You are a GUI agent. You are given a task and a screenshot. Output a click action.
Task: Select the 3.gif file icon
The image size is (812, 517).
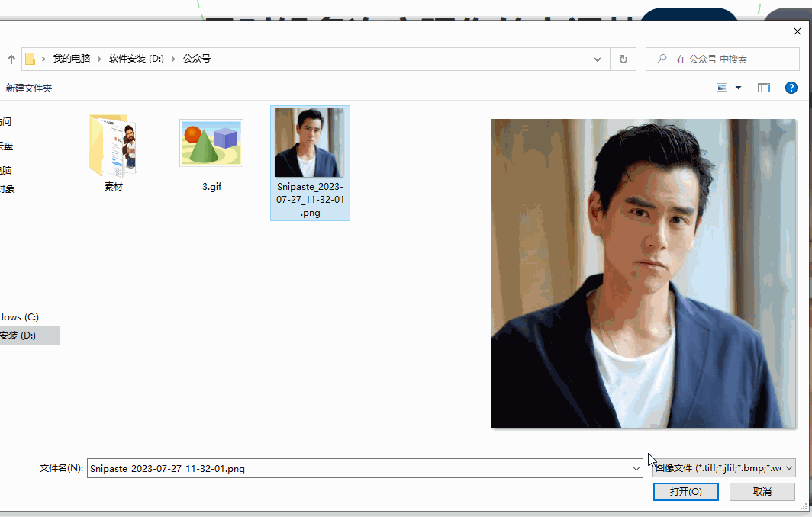click(211, 143)
